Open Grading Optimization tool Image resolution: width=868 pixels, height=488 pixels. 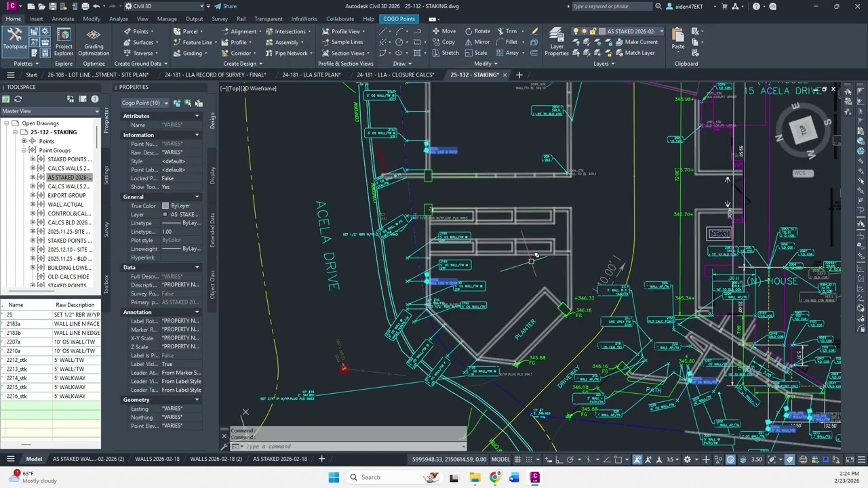[94, 42]
